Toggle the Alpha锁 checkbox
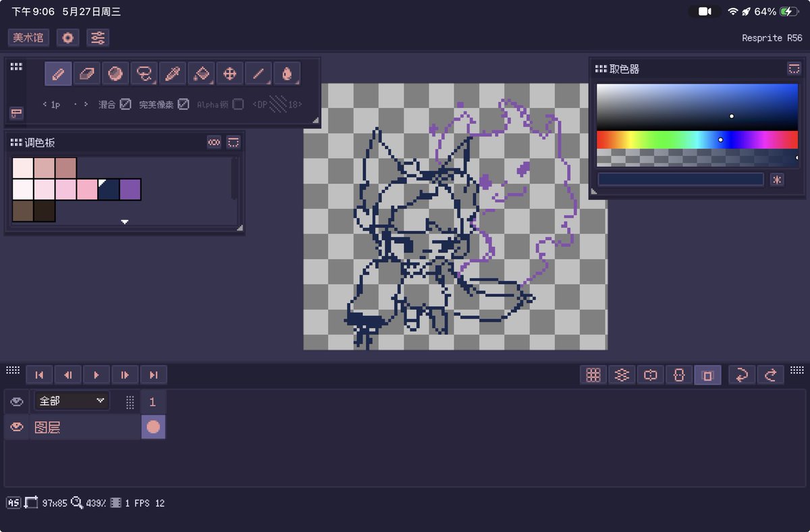Viewport: 810px width, 532px height. coord(238,105)
